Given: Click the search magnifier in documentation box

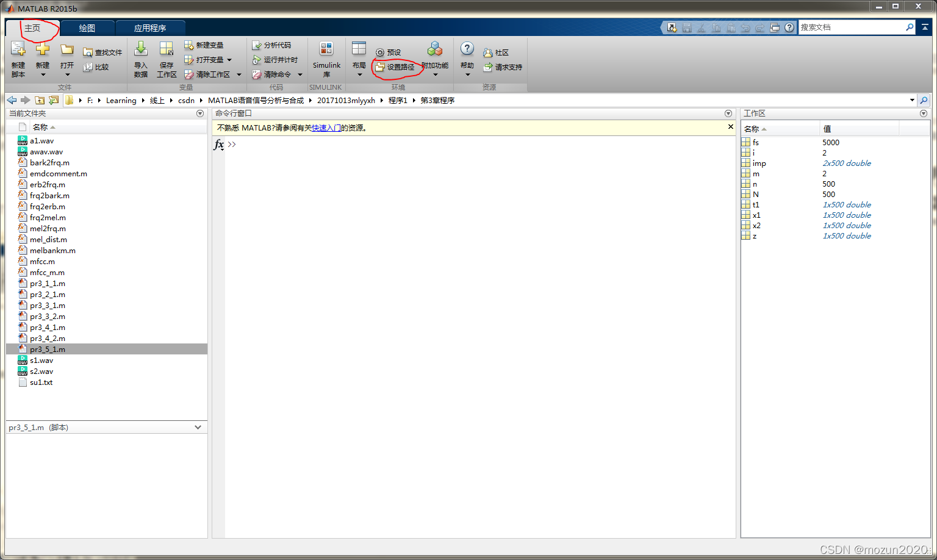Looking at the screenshot, I should pyautogui.click(x=910, y=27).
